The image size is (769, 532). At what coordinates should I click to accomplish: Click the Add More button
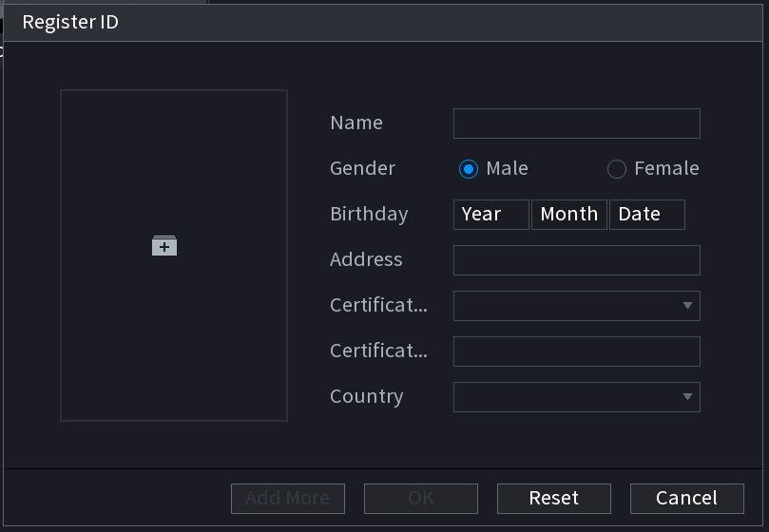(x=288, y=499)
